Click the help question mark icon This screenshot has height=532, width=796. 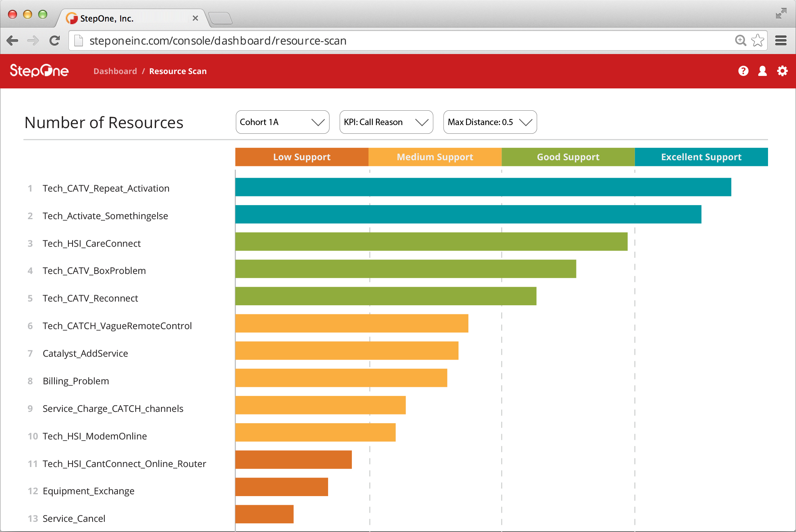tap(743, 71)
